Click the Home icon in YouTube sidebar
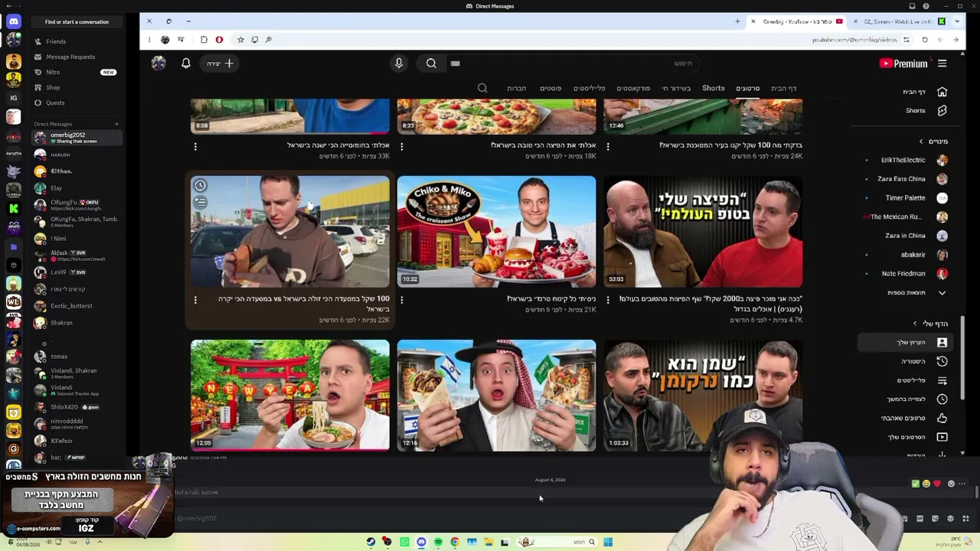Viewport: 980px width, 551px height. pyautogui.click(x=942, y=92)
